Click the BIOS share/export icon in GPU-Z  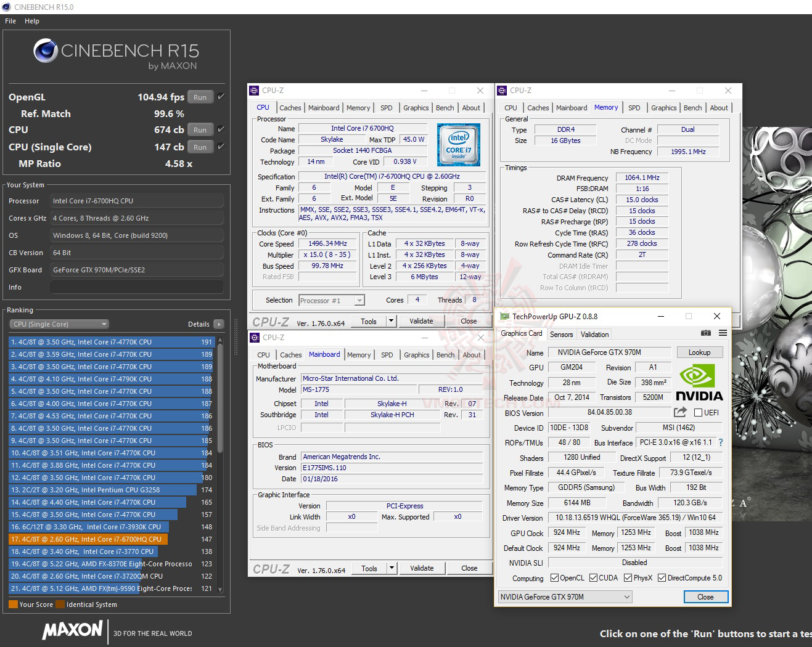tap(681, 412)
